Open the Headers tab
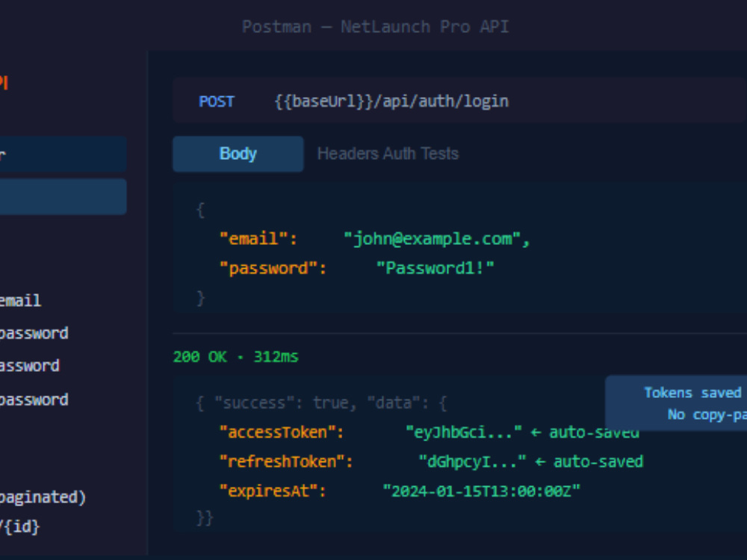This screenshot has height=560, width=747. [x=348, y=154]
